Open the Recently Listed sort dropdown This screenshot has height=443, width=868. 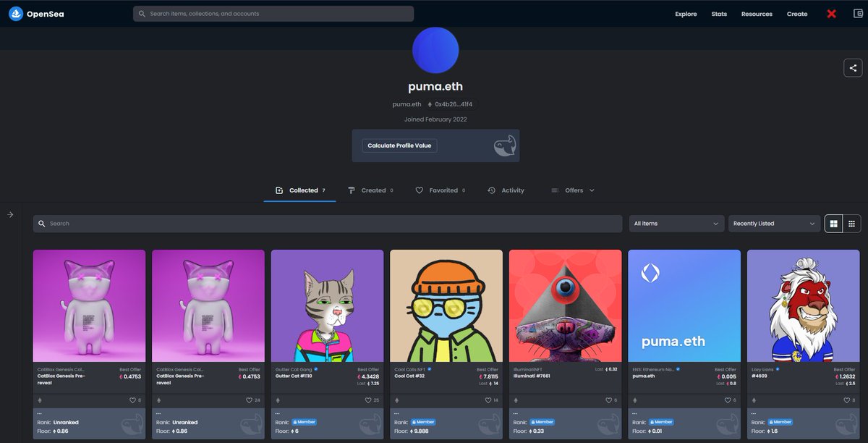[x=774, y=224]
